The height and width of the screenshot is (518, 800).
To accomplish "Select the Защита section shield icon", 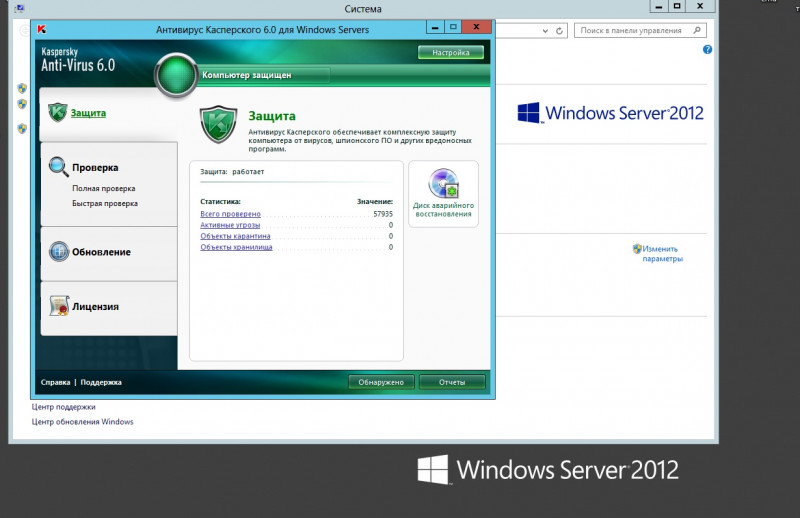I will (x=58, y=113).
